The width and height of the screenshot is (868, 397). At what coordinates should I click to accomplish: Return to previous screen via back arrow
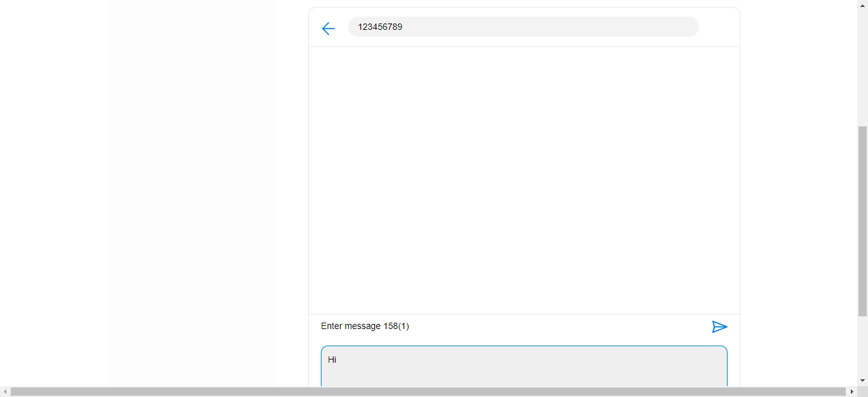tap(328, 29)
